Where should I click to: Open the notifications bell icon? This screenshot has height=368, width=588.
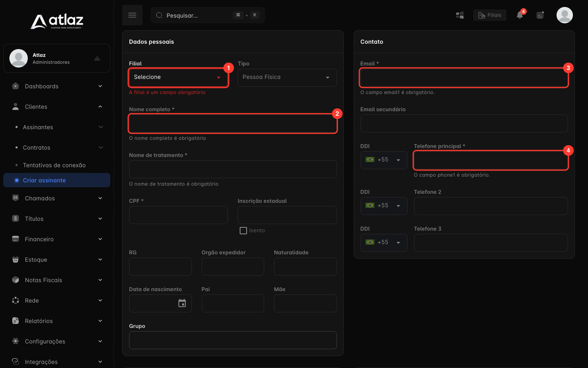520,15
